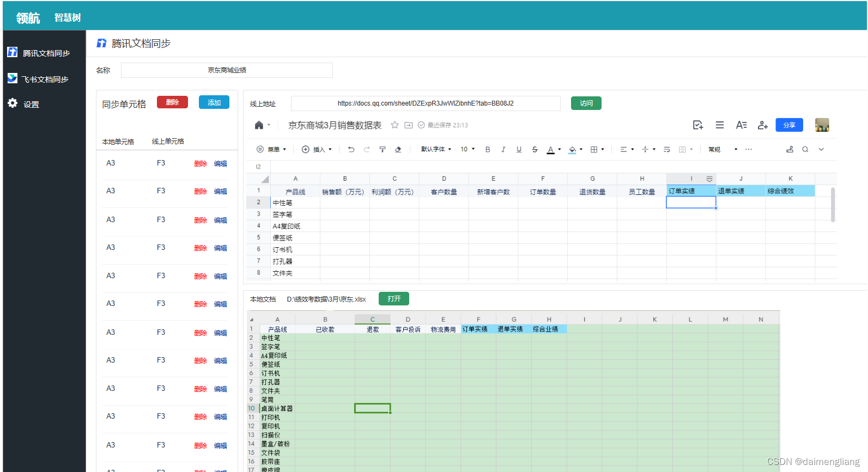Click the Tencent Docs sidebar icon

tap(12, 52)
